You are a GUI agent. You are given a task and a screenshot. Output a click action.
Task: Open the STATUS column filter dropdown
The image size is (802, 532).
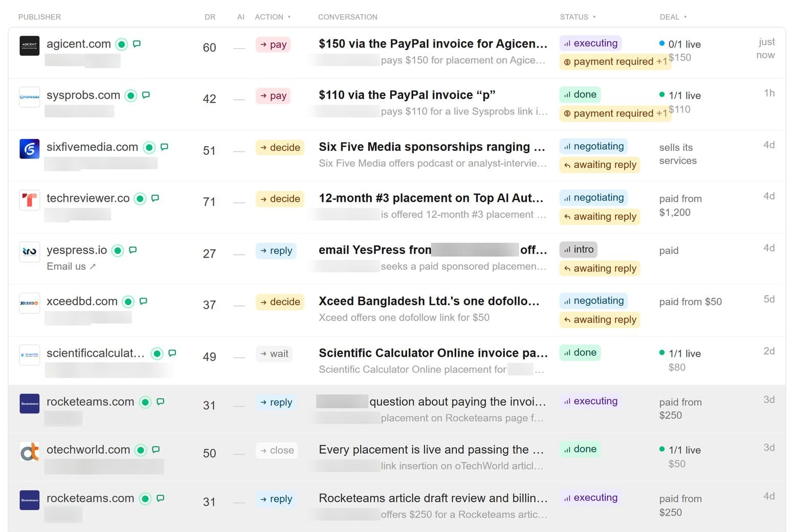578,17
